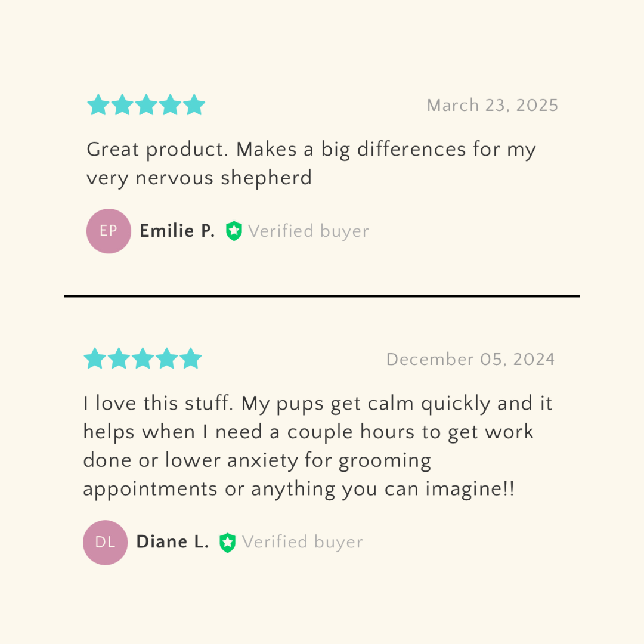This screenshot has width=644, height=644.
Task: Click the third star in Diane's rating
Action: 143,359
